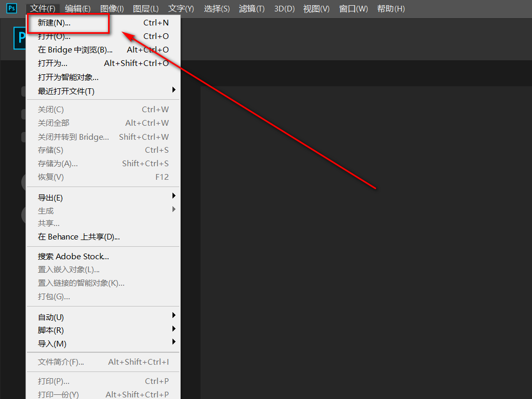
Task: Click 置入链接的智能对象(K)... entry
Action: 103,283
